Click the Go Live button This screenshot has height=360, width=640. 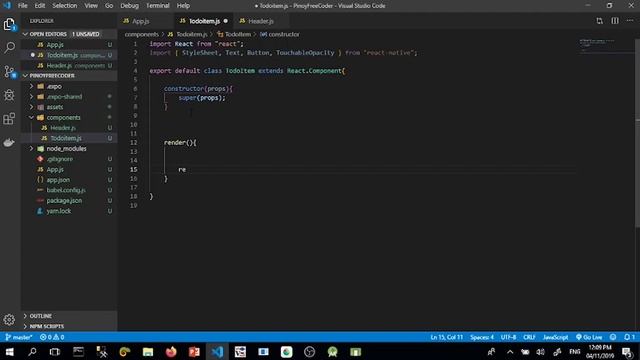tap(589, 337)
